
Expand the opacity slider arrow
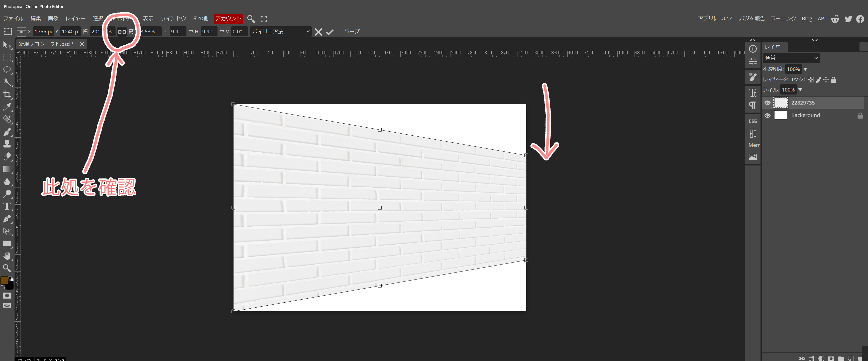click(805, 69)
